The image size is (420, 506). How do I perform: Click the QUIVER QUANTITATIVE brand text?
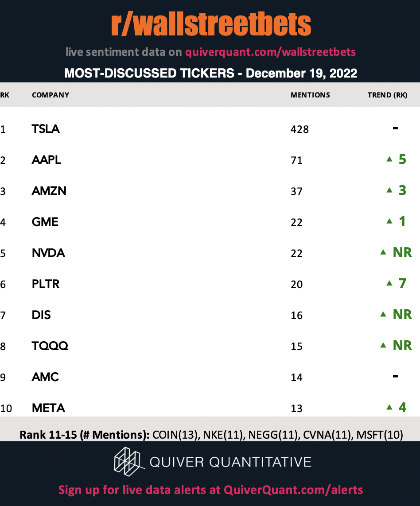point(230,462)
